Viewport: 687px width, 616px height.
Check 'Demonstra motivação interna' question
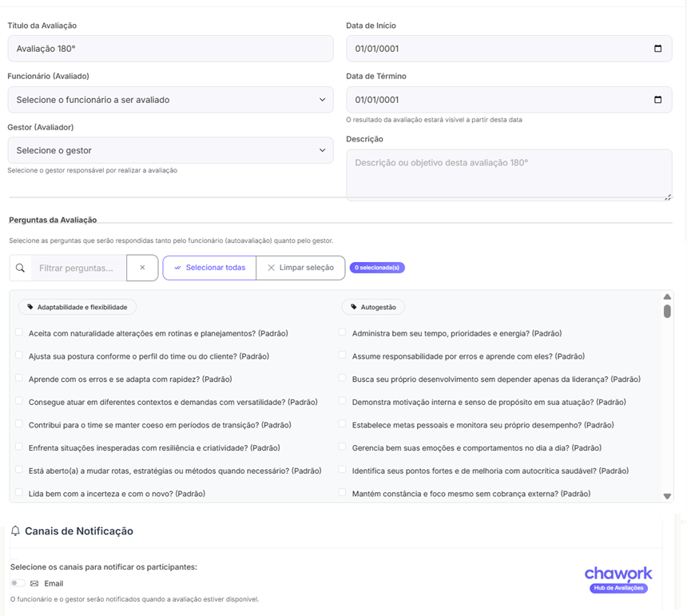point(342,400)
